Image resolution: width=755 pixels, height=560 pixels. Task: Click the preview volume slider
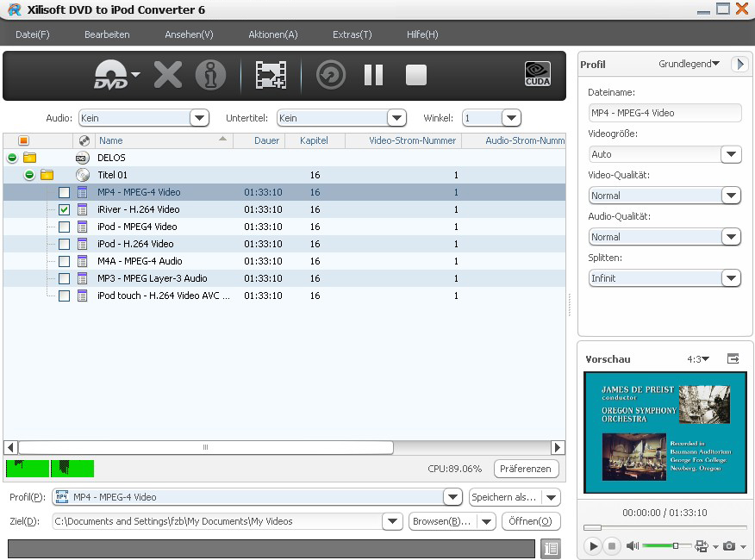point(667,545)
